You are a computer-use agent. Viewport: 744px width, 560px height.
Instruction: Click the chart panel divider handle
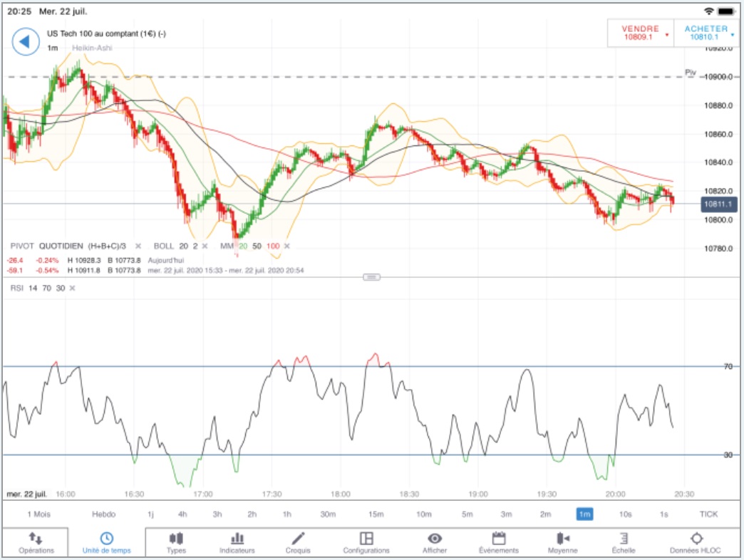[x=371, y=277]
